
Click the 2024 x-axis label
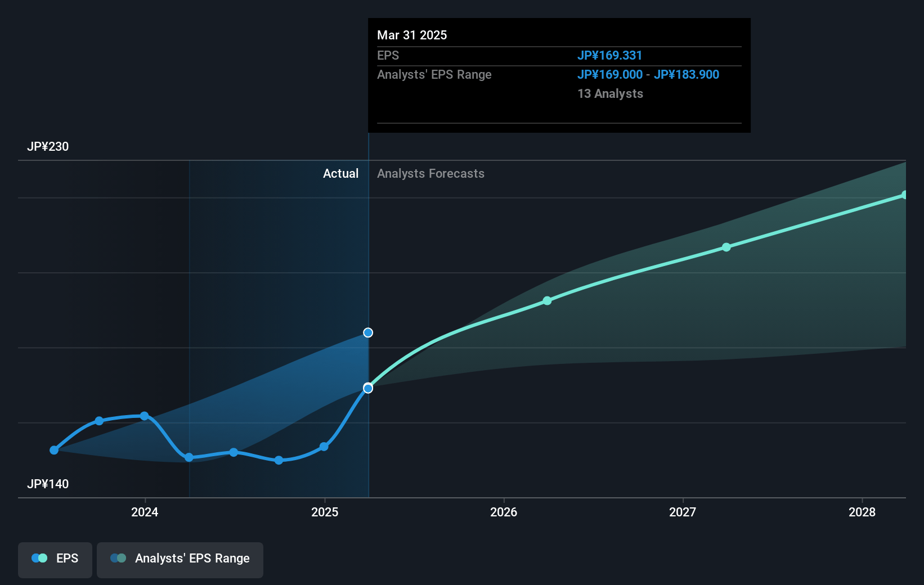145,512
